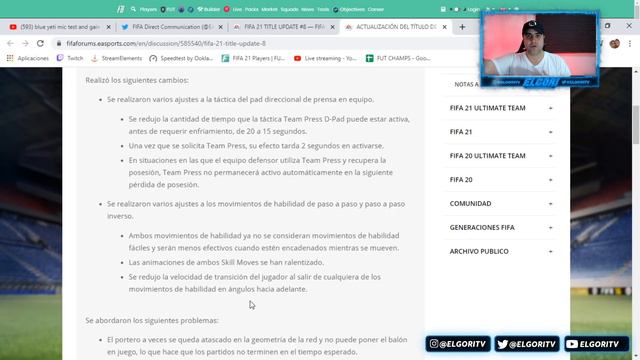
Task: Open a new browser tab
Action: [x=462, y=27]
